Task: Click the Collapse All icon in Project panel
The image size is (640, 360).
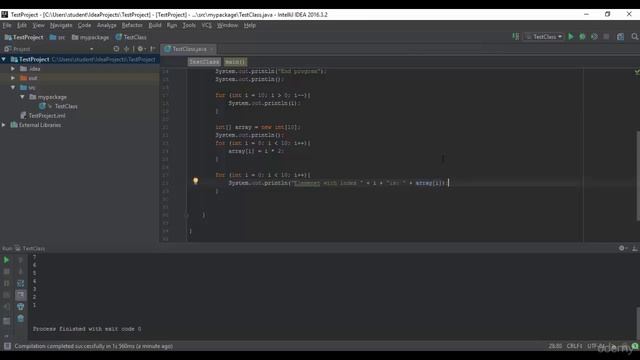Action: pos(126,49)
